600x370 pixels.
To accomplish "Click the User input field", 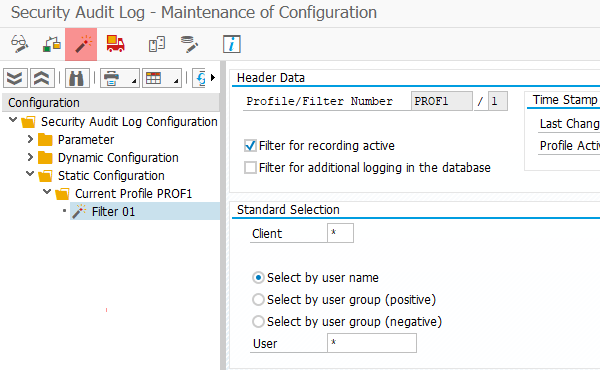I will tap(372, 343).
